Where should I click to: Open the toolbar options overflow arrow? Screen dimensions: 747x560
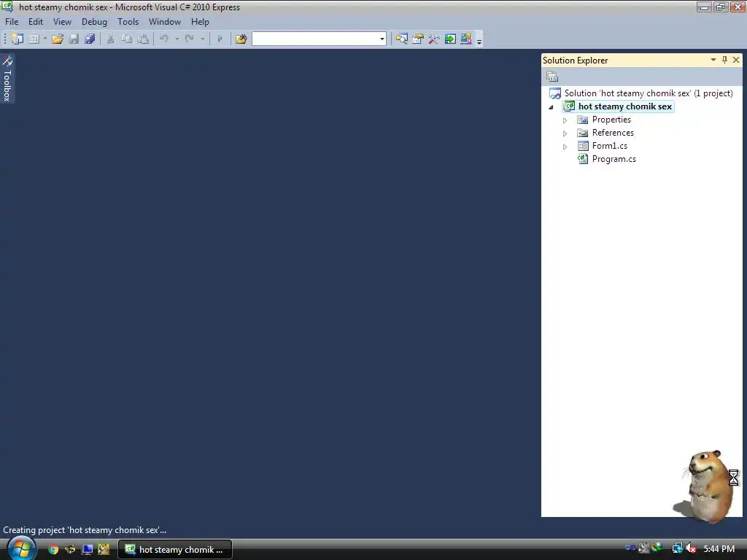tap(479, 40)
